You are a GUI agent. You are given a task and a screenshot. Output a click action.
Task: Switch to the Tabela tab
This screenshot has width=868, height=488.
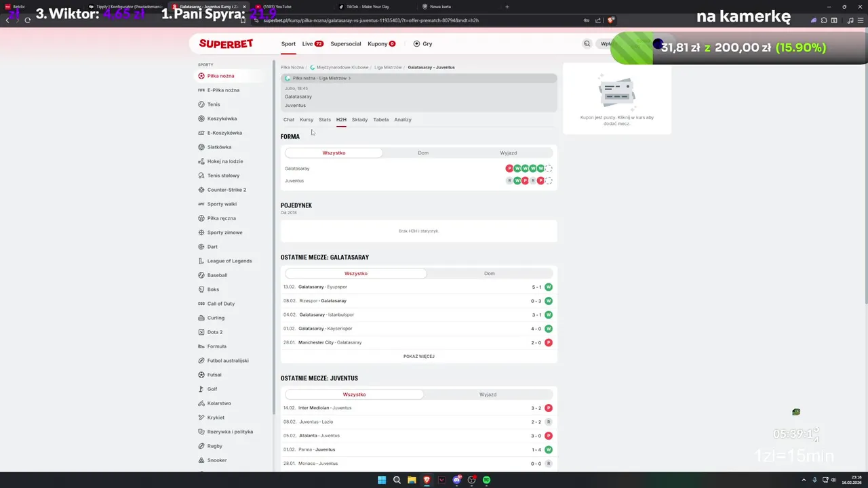[381, 120]
